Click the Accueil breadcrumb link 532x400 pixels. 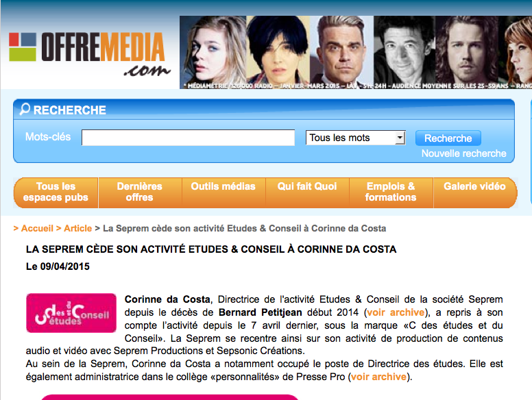coord(37,228)
